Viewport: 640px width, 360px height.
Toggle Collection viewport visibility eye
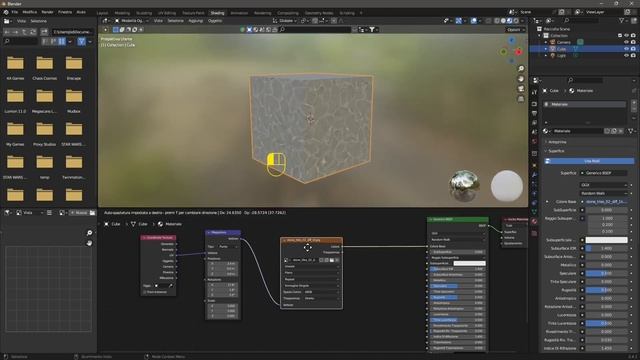point(626,36)
